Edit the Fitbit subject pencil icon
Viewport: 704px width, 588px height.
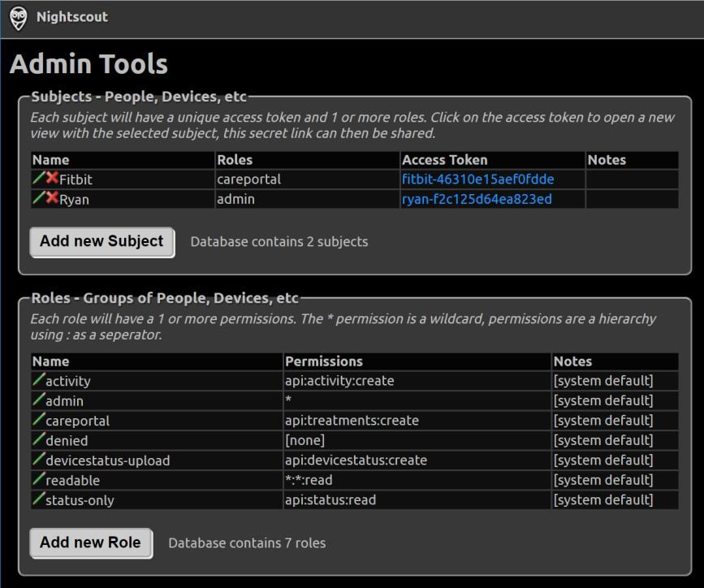39,178
